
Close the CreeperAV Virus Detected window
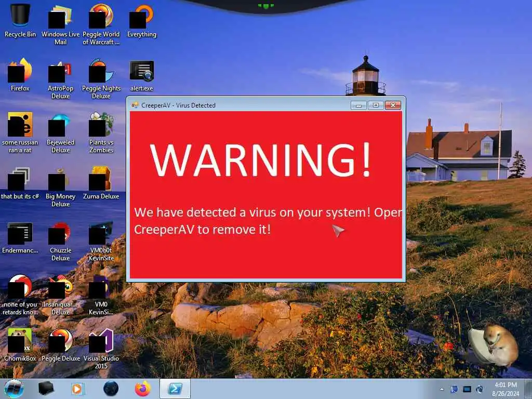click(393, 105)
